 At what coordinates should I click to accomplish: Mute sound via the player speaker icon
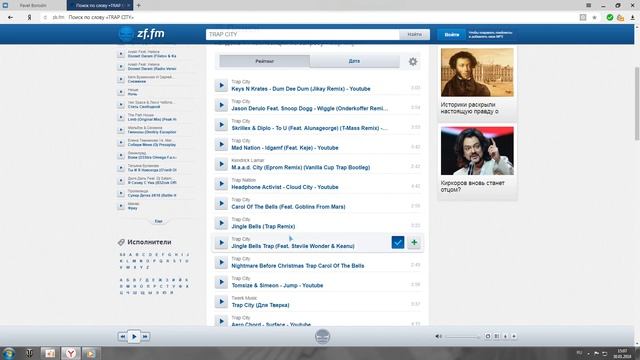[x=438, y=336]
